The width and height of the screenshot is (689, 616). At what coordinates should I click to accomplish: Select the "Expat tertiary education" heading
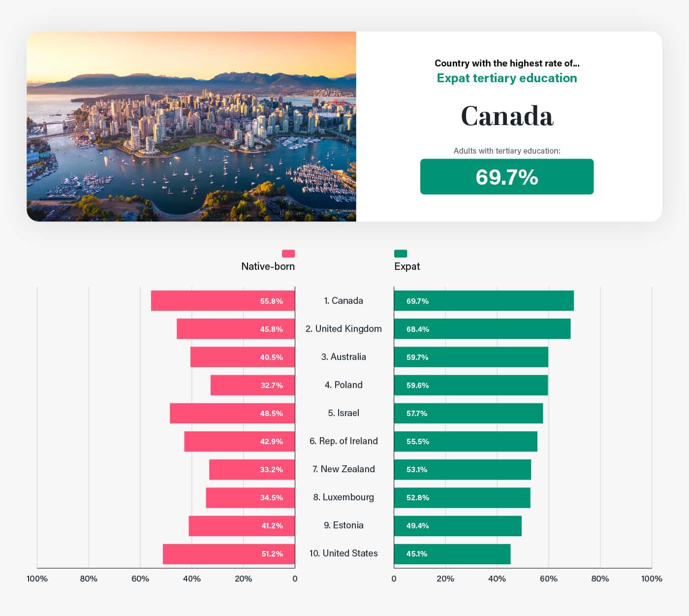(x=506, y=78)
